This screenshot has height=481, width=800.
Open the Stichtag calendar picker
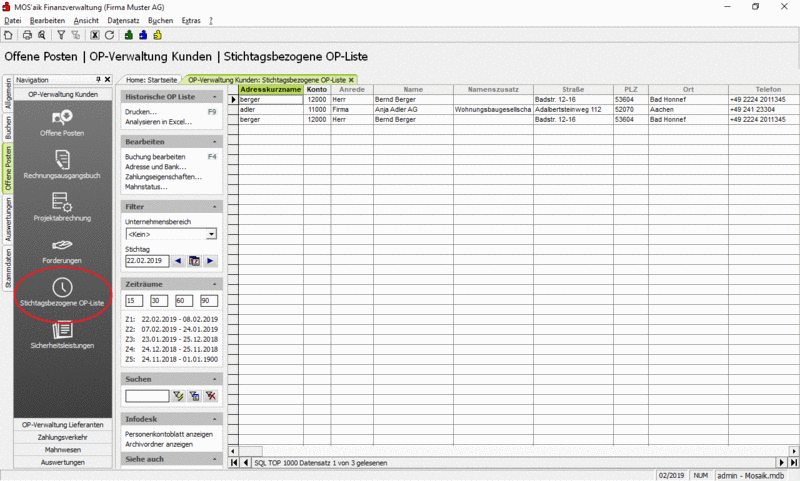point(194,261)
